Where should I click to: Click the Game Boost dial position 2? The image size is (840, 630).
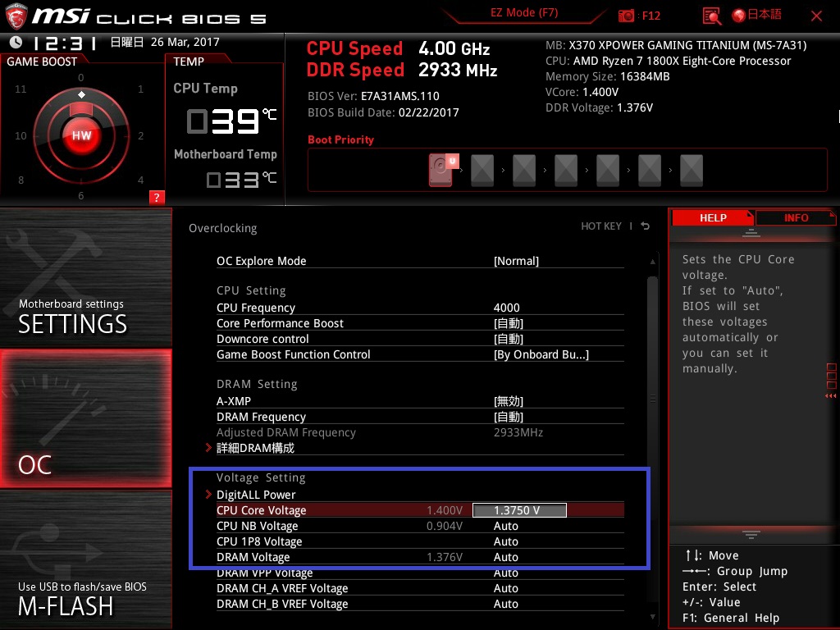140,135
